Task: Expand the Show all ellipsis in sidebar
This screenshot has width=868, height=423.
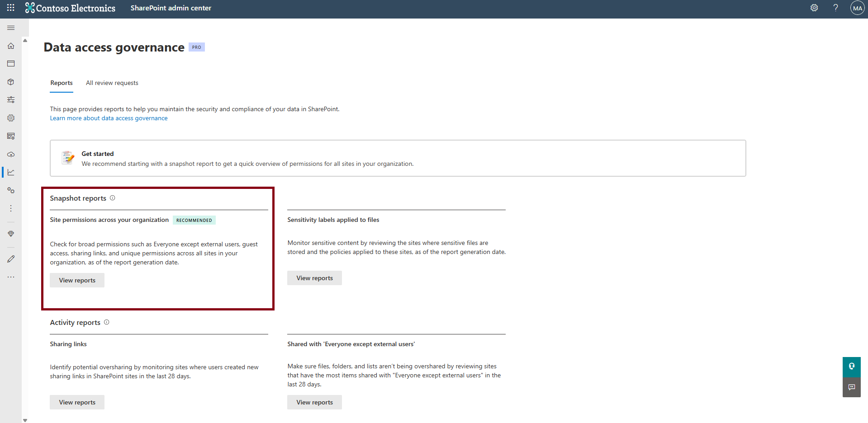Action: click(11, 277)
